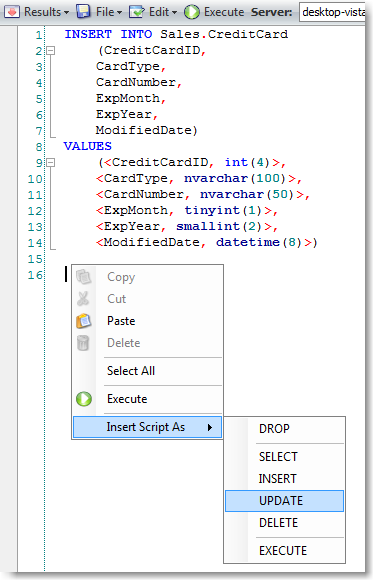
Task: Click the VALUES keyword on line 8
Action: (x=88, y=146)
